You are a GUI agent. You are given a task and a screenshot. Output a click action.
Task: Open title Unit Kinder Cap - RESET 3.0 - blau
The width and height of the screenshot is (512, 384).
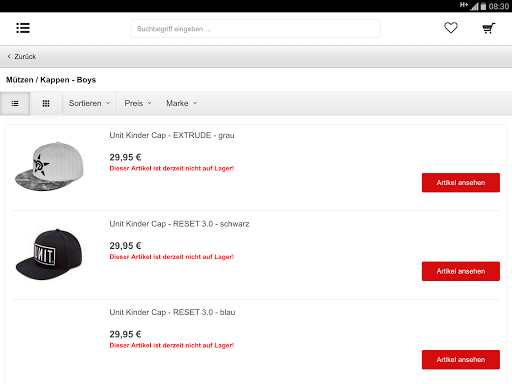[x=172, y=312]
